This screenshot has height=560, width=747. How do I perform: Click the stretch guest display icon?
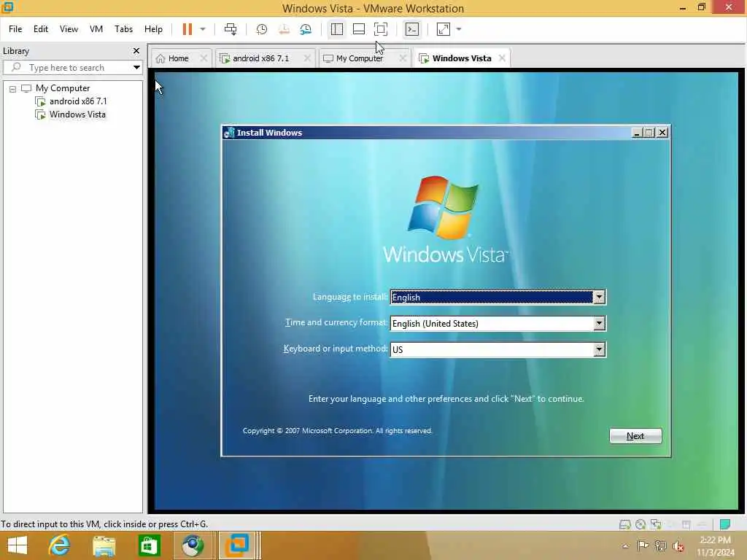coord(444,29)
